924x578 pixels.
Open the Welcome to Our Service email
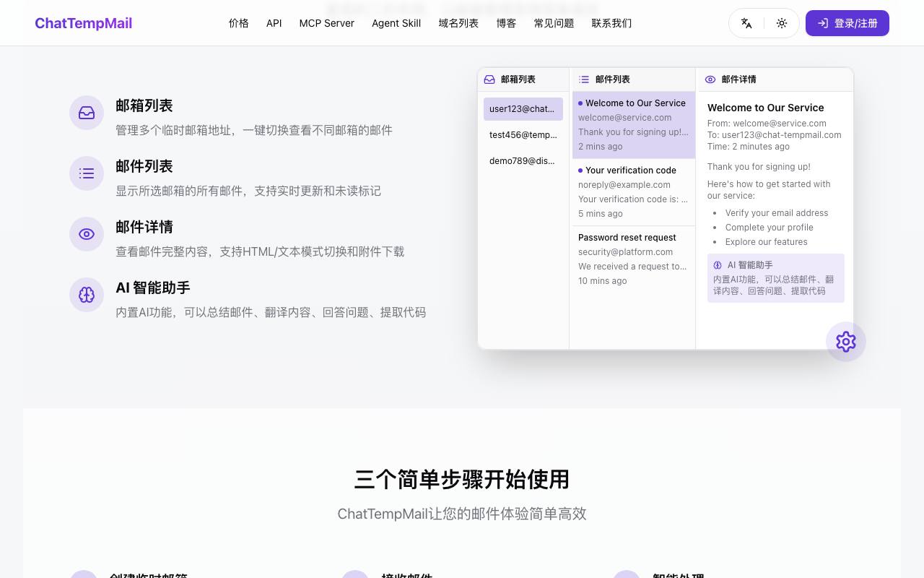pyautogui.click(x=634, y=125)
